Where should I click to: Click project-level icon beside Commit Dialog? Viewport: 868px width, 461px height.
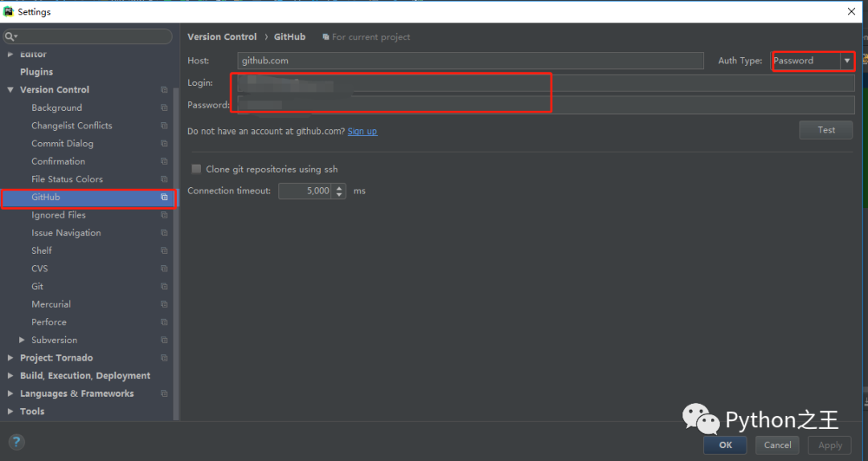pyautogui.click(x=164, y=143)
